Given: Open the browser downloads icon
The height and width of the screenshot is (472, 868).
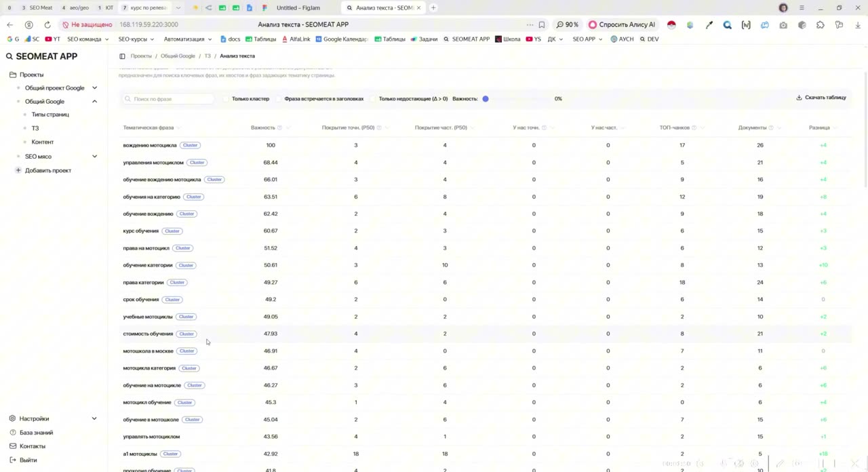Looking at the screenshot, I should tap(858, 24).
